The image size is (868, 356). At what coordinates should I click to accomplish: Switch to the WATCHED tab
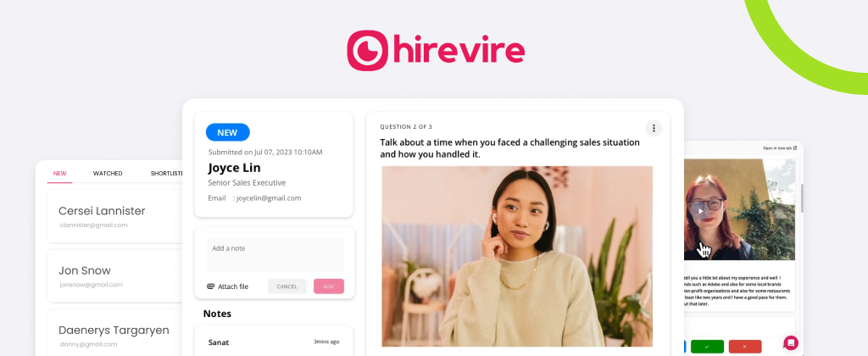(108, 173)
